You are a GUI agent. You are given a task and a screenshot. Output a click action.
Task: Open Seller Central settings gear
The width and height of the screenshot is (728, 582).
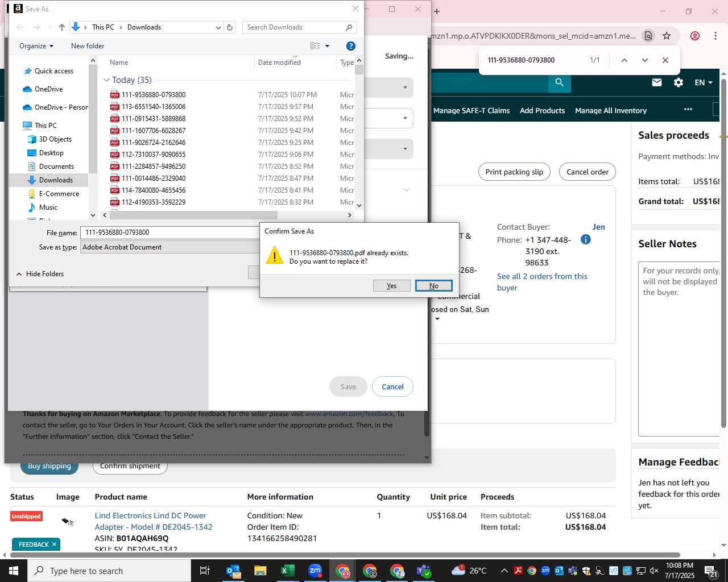(x=679, y=82)
